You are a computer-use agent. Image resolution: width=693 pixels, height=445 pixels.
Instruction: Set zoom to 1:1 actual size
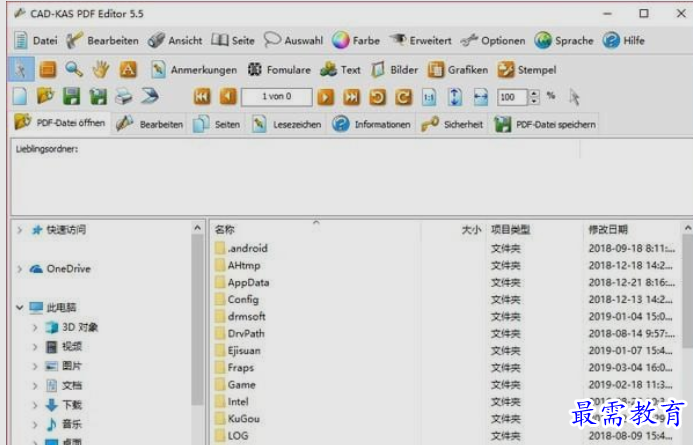click(x=429, y=97)
